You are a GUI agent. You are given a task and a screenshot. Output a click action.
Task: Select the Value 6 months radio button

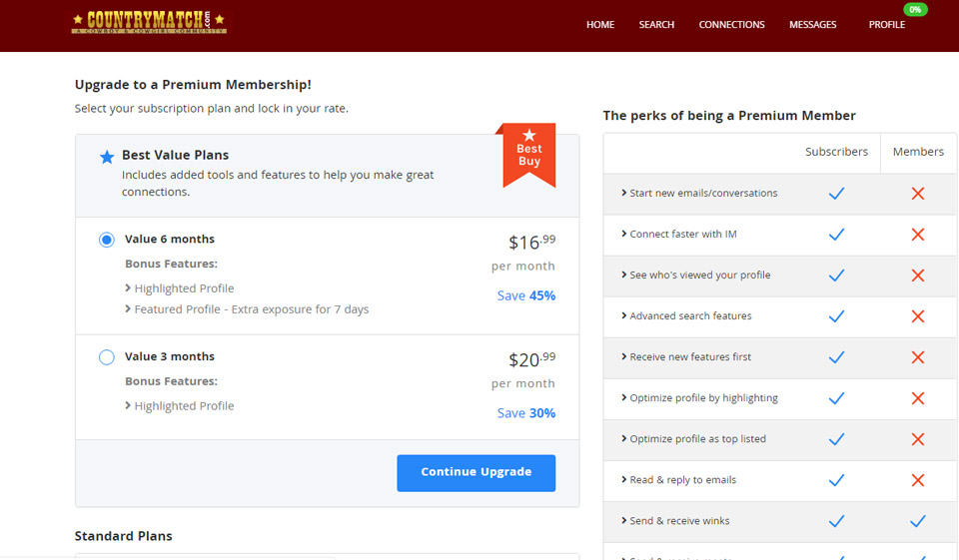pos(107,240)
